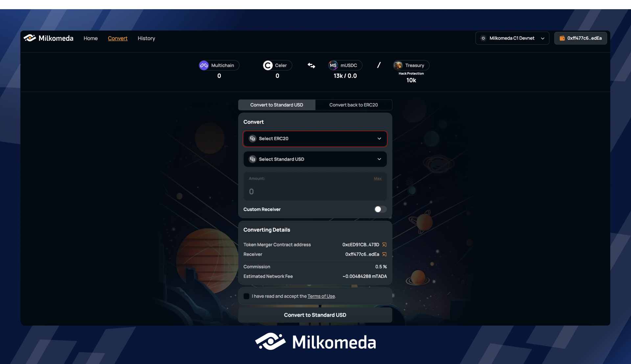Open Token Merger Contract address external link icon
This screenshot has width=631, height=364.
384,245
